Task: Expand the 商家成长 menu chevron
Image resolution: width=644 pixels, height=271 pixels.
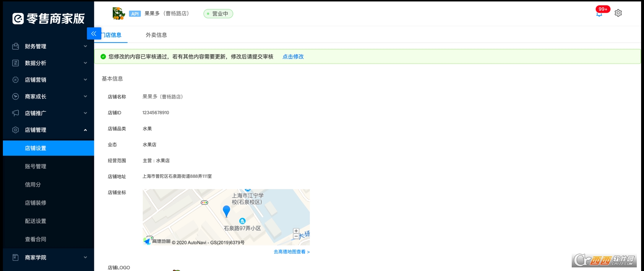Action: pos(85,96)
